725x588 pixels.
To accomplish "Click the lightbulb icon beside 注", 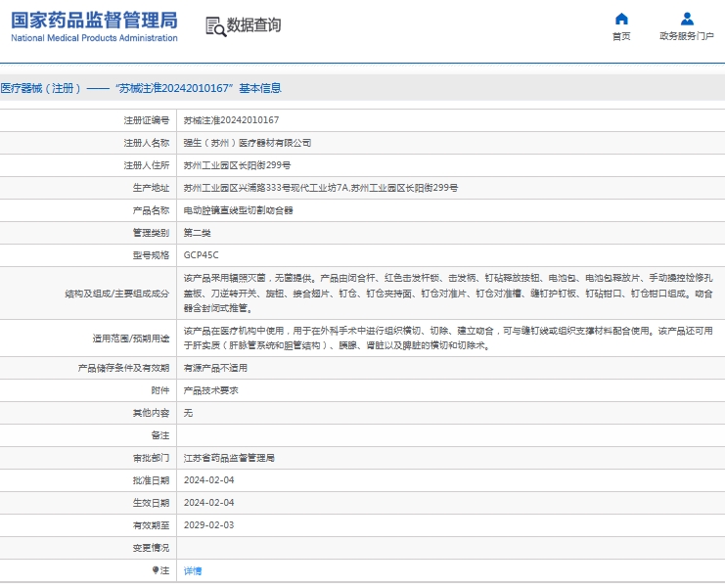I will (156, 570).
